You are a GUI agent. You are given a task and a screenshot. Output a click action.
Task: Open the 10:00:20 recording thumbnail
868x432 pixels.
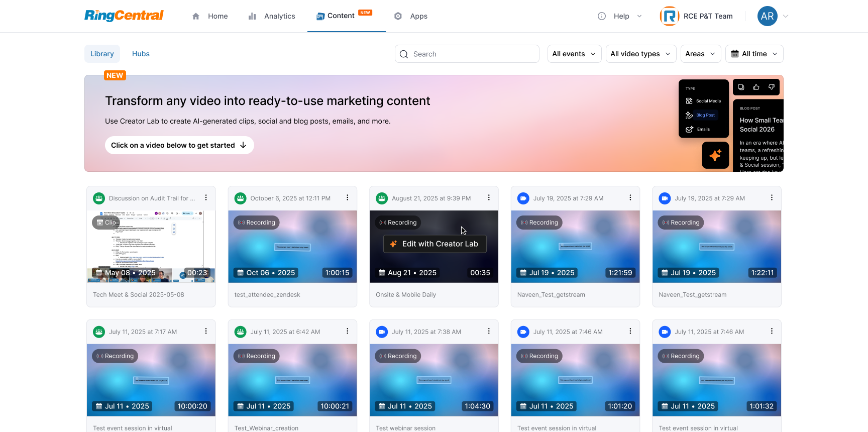tap(151, 380)
